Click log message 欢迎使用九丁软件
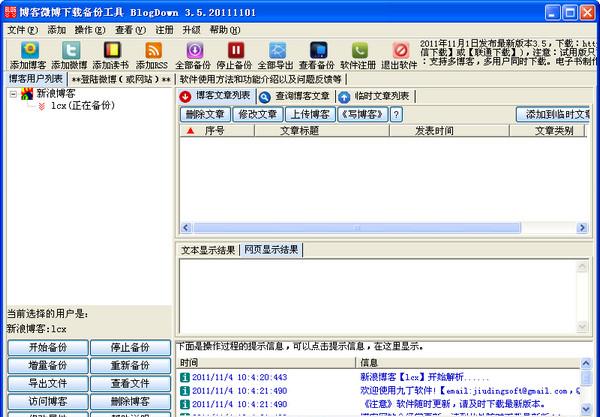The width and height of the screenshot is (600, 417). click(x=470, y=391)
